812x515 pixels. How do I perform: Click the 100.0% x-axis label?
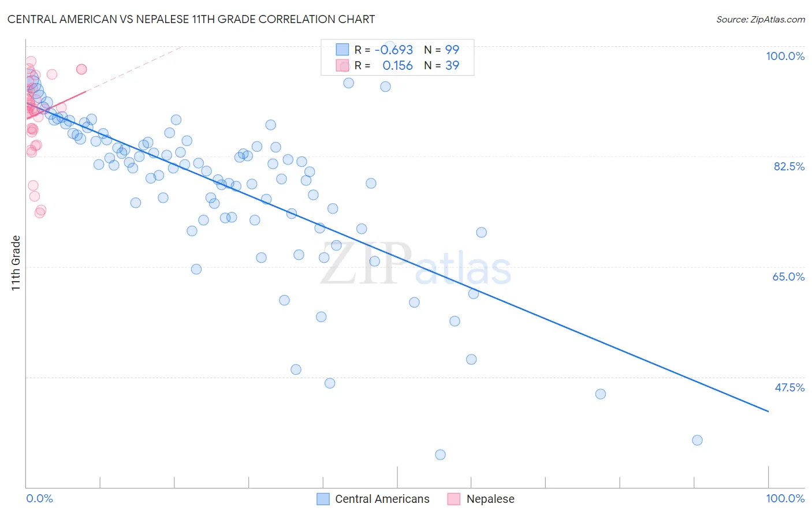click(x=785, y=498)
